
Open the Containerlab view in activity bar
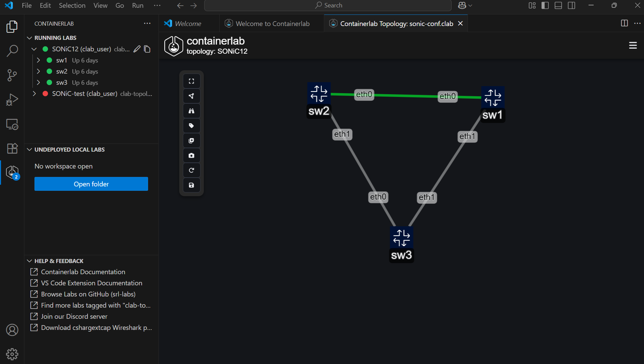pos(12,172)
